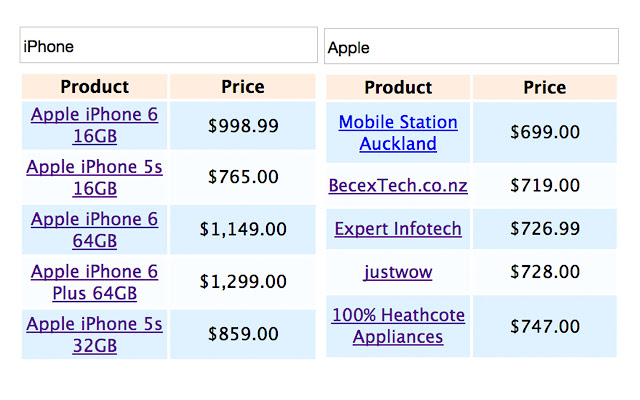Open the Apple iPhone 5s 16GB link
640x400 pixels.
tap(95, 177)
